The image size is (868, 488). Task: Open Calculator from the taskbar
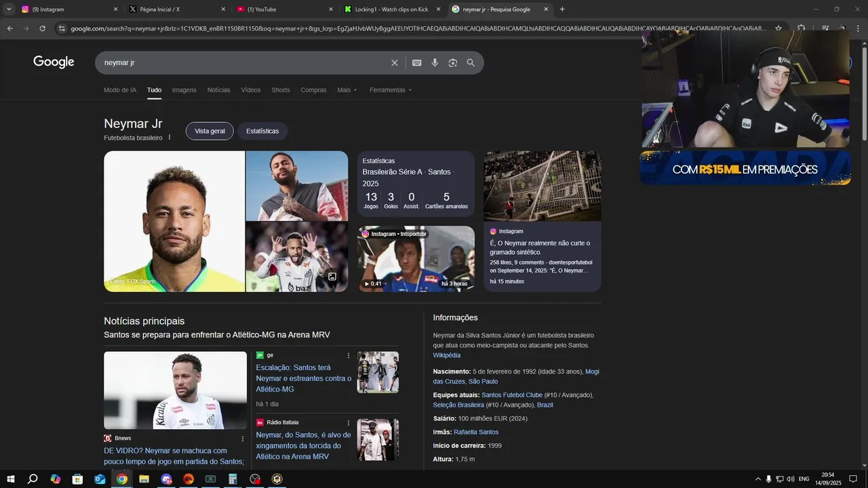pos(233,479)
